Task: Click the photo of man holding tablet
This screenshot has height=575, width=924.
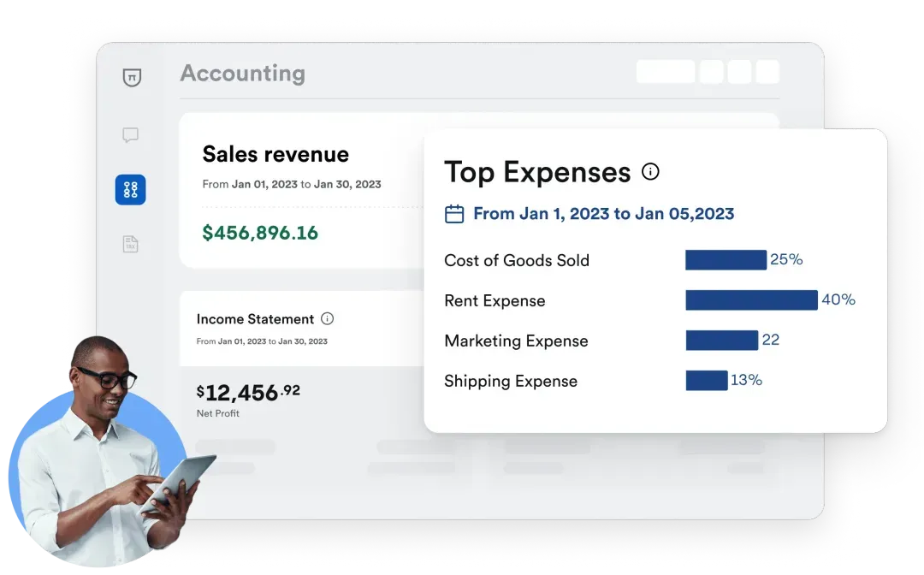Action: coord(103,445)
